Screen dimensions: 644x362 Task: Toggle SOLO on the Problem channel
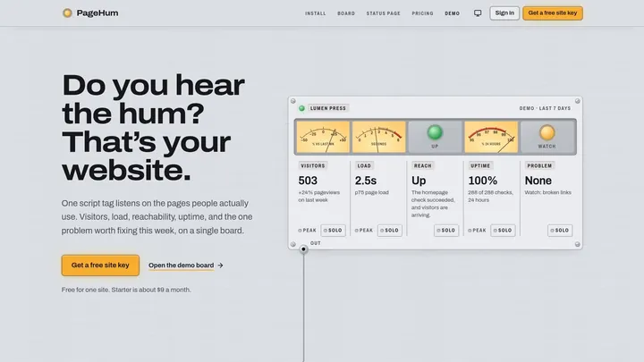(x=560, y=231)
